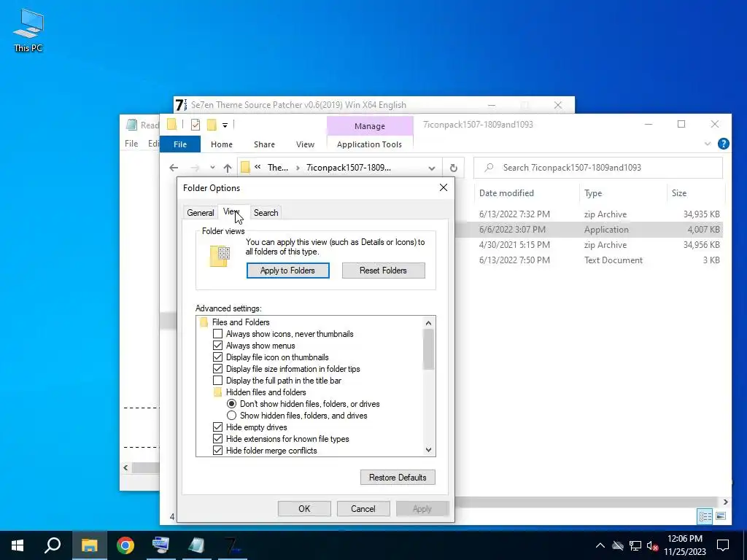
Task: Select Show hidden files, folders, and drives
Action: 231,415
